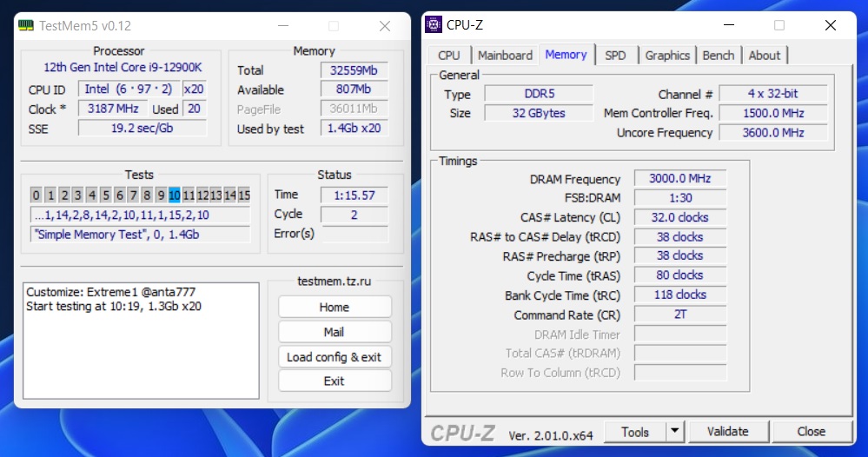
Task: Click Mem Controller Freq. value 1500.0 MHz
Action: click(773, 113)
